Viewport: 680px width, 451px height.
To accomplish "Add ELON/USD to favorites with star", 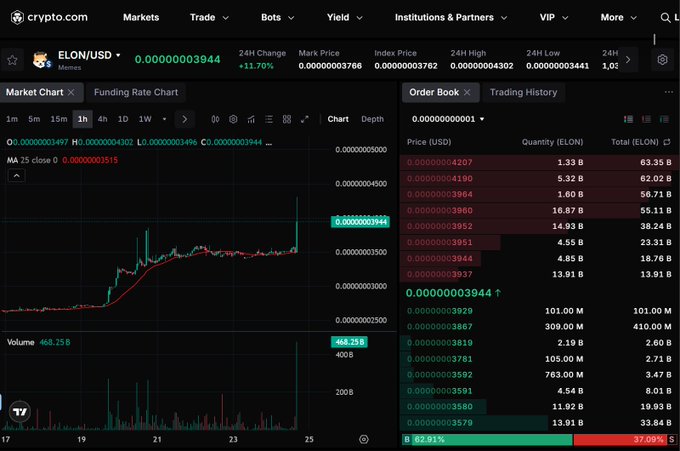I will (12, 60).
